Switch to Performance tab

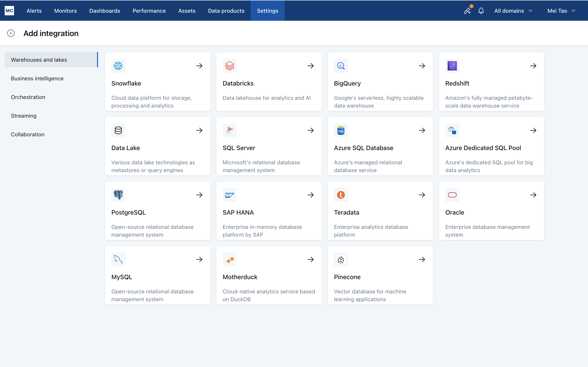149,11
